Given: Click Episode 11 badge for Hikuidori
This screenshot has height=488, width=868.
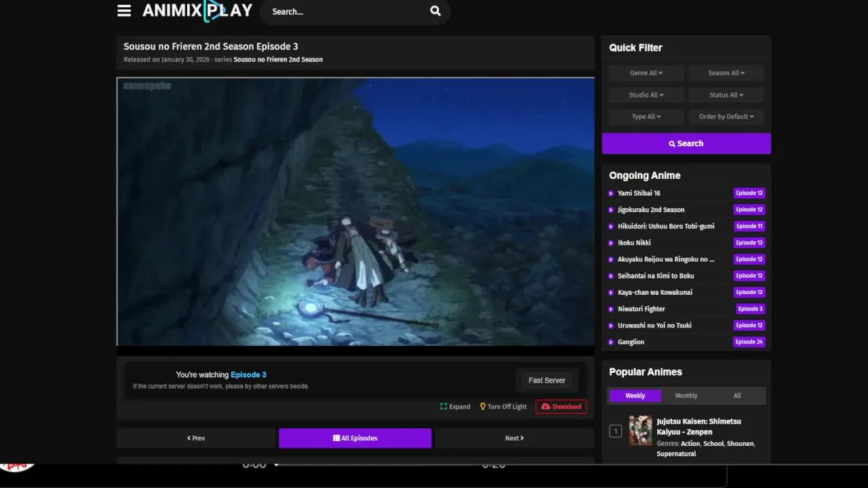Looking at the screenshot, I should pyautogui.click(x=749, y=226).
